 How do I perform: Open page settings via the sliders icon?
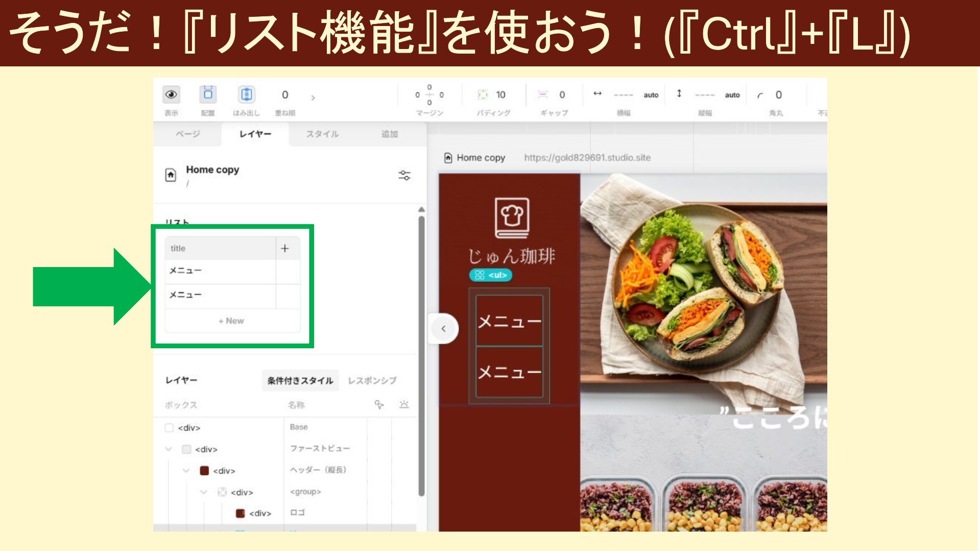click(404, 175)
